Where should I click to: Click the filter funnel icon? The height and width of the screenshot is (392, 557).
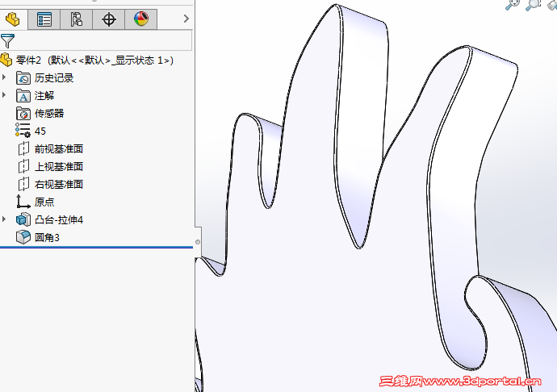tap(7, 41)
